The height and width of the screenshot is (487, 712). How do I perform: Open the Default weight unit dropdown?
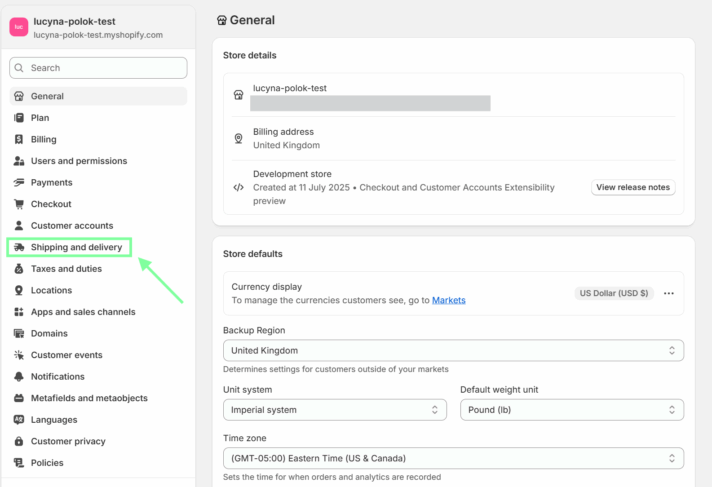(571, 409)
